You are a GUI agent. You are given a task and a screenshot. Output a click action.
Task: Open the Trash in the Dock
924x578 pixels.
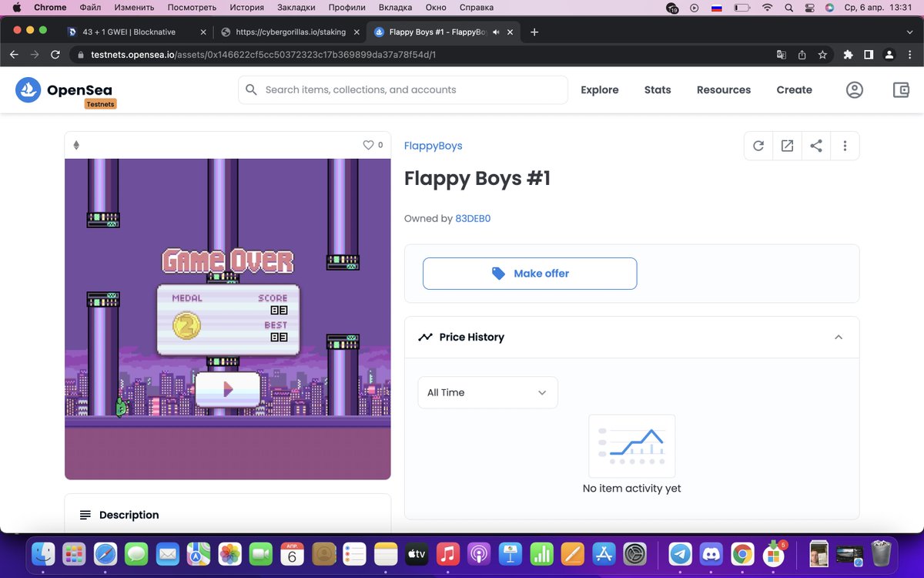(881, 553)
